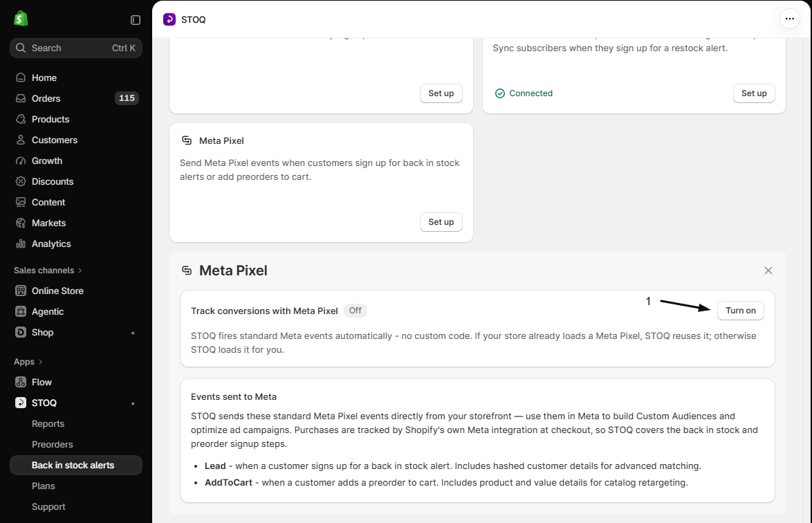Click the Growth gauge icon
This screenshot has height=523, width=812.
point(21,160)
